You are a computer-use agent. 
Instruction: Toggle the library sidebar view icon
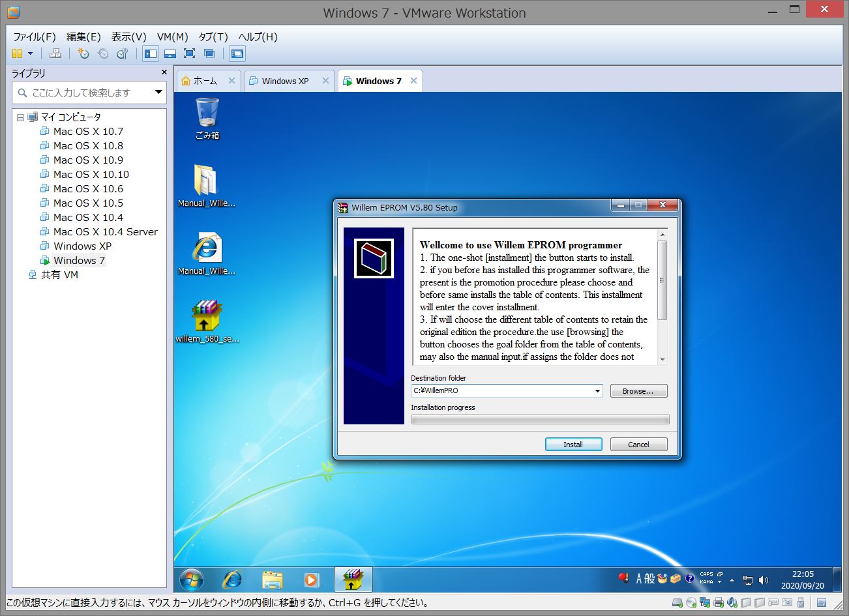151,53
